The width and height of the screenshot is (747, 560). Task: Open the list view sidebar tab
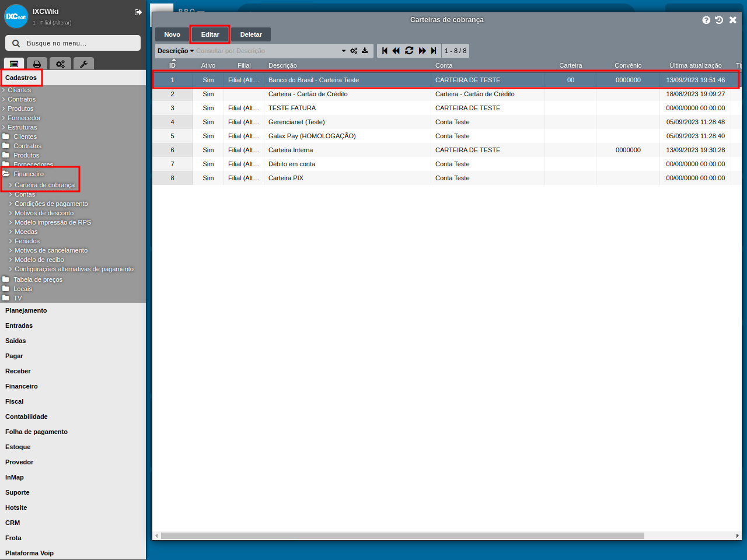tap(14, 64)
